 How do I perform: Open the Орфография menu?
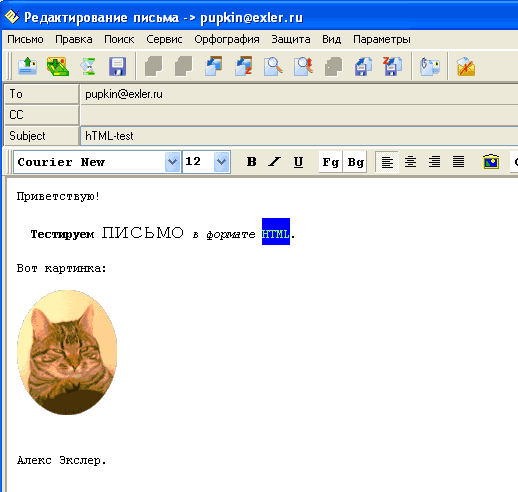(227, 39)
